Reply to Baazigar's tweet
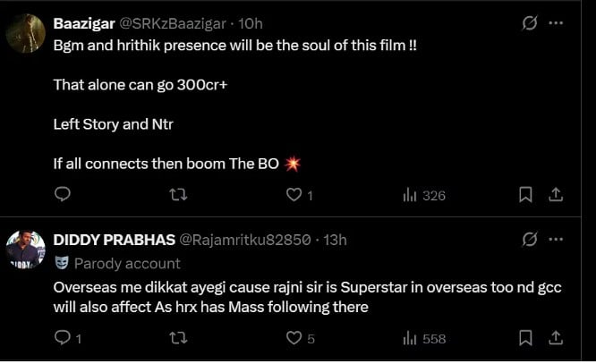 click(62, 194)
